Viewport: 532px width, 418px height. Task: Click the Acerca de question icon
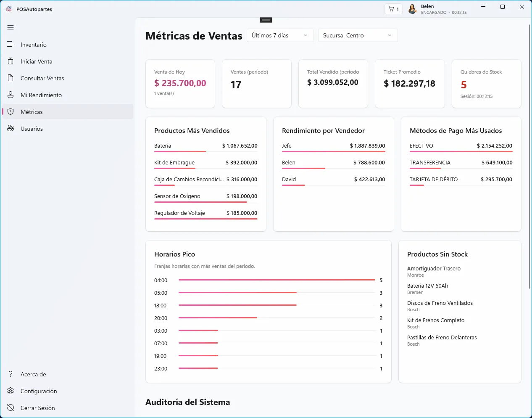(11, 374)
